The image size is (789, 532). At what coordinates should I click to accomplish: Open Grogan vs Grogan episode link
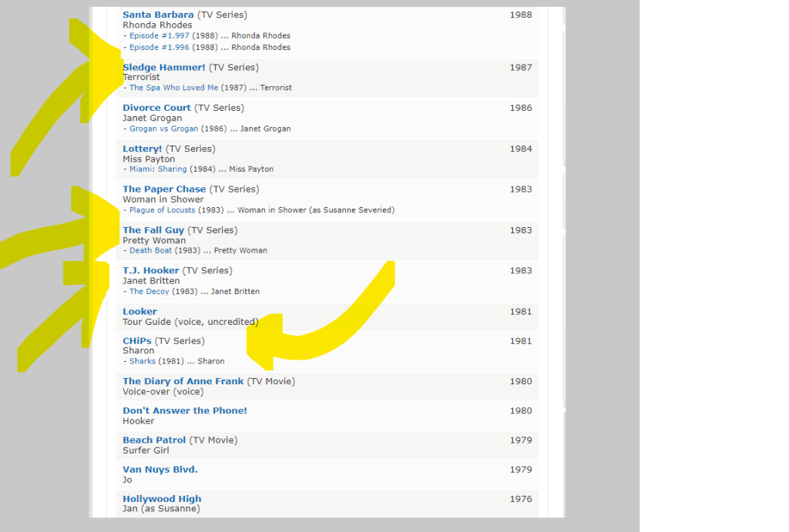tap(163, 129)
